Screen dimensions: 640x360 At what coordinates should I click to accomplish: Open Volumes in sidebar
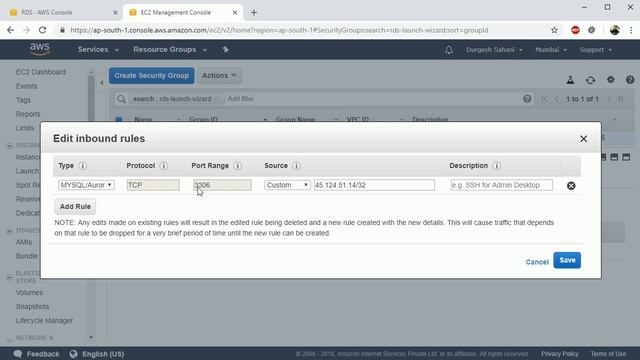[x=29, y=293]
